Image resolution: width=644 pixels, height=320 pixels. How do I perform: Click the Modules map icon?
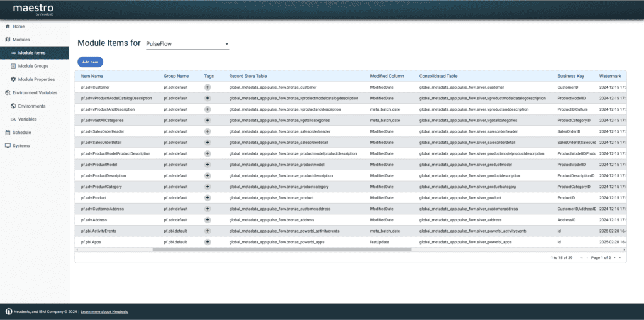click(x=8, y=40)
